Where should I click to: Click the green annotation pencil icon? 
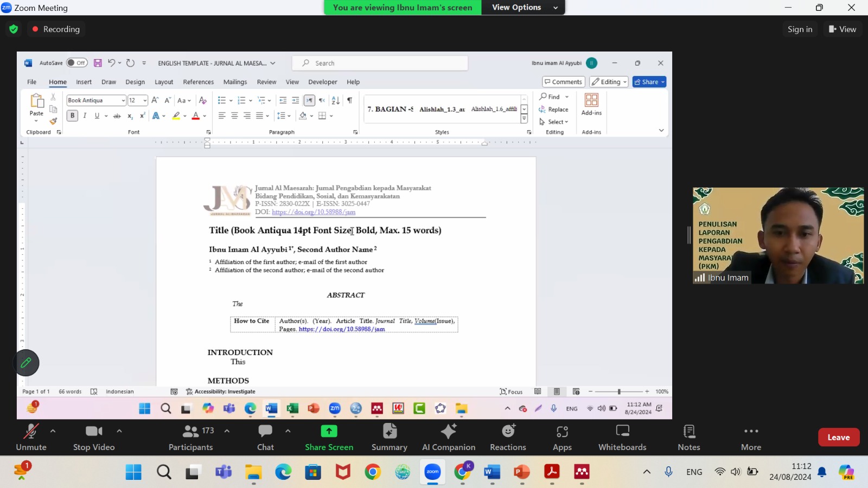tap(26, 363)
